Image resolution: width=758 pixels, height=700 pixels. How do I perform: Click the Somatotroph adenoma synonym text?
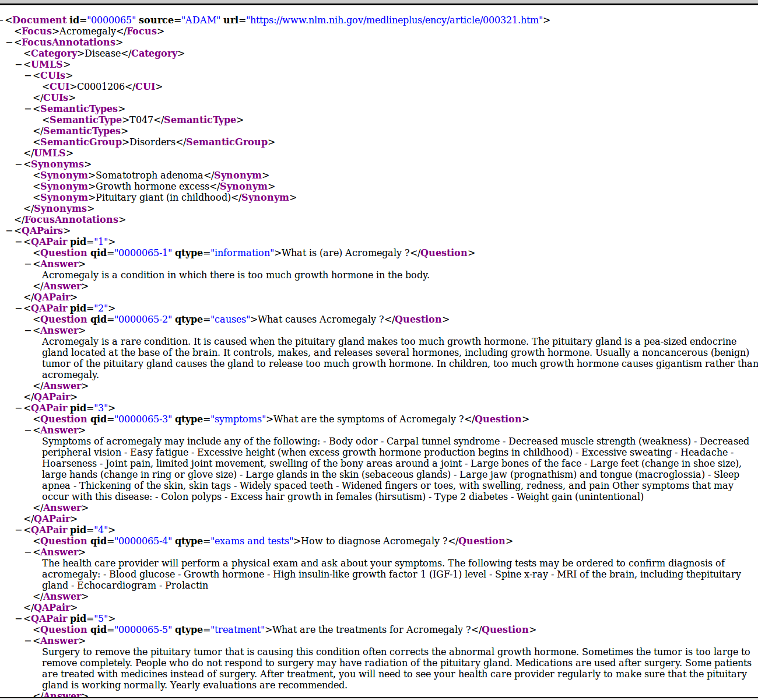149,175
